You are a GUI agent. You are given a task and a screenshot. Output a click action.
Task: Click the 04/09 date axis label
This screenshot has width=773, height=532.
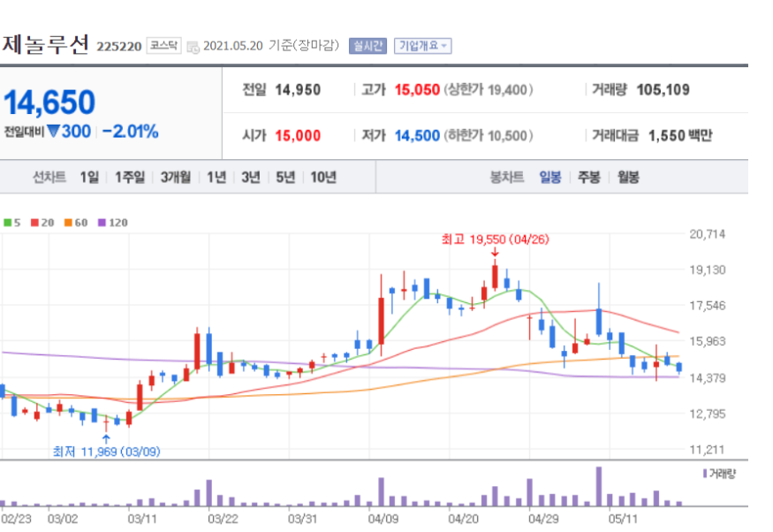coord(383,519)
